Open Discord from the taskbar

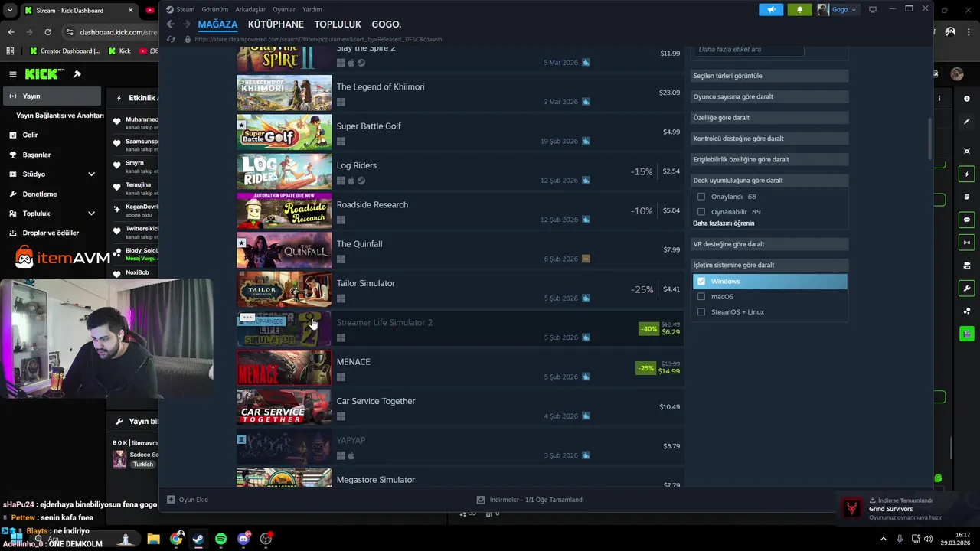click(243, 539)
